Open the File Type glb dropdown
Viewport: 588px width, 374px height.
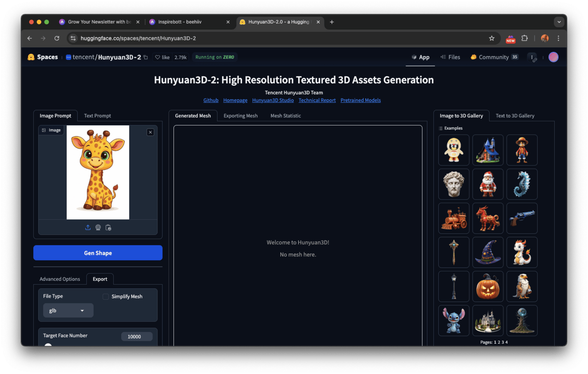click(x=68, y=310)
